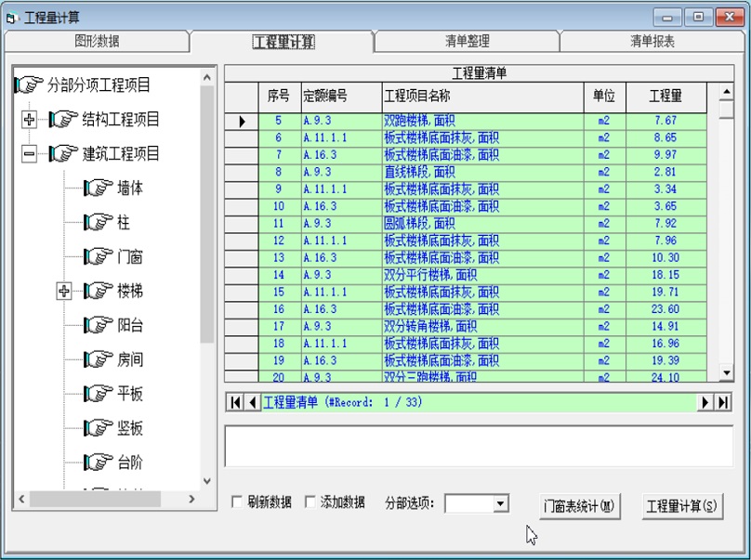Click the 定额编号 cell in row 6
The width and height of the screenshot is (751, 560).
(x=341, y=138)
